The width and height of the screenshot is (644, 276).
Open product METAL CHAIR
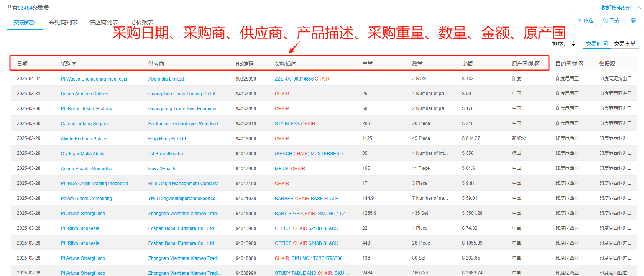[x=290, y=169]
